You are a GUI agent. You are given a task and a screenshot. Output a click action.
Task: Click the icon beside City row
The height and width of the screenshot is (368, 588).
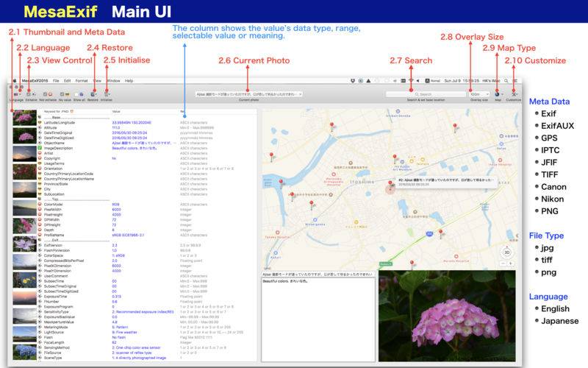click(x=40, y=189)
